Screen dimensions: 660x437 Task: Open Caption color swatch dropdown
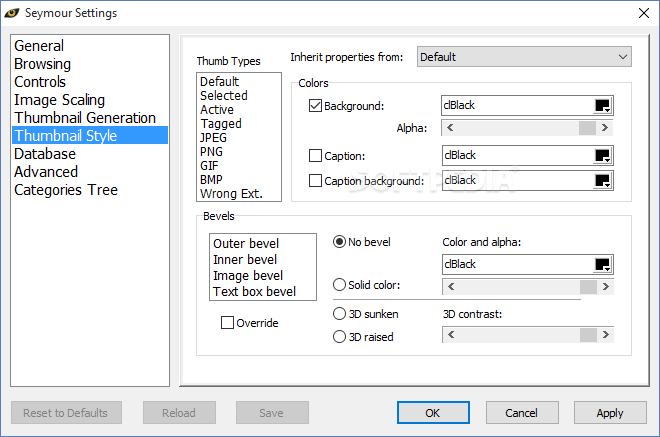(602, 156)
